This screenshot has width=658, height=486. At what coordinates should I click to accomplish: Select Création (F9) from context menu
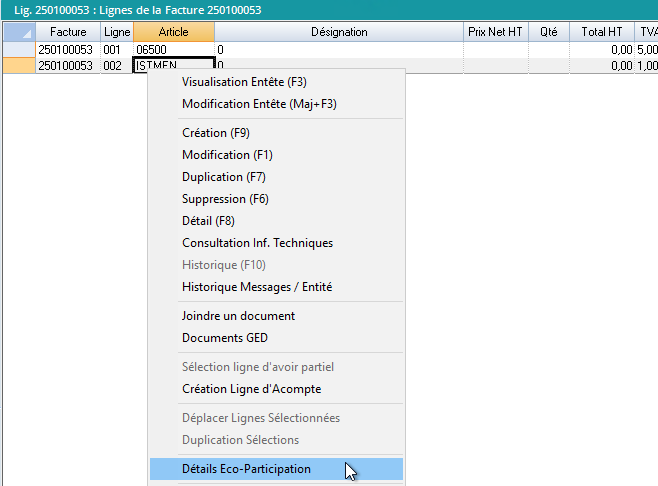point(215,133)
